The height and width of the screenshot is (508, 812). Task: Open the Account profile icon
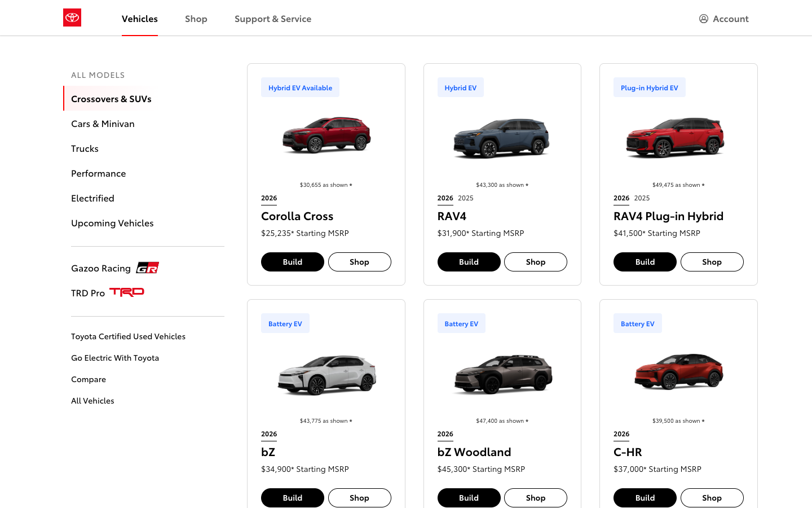click(x=704, y=19)
